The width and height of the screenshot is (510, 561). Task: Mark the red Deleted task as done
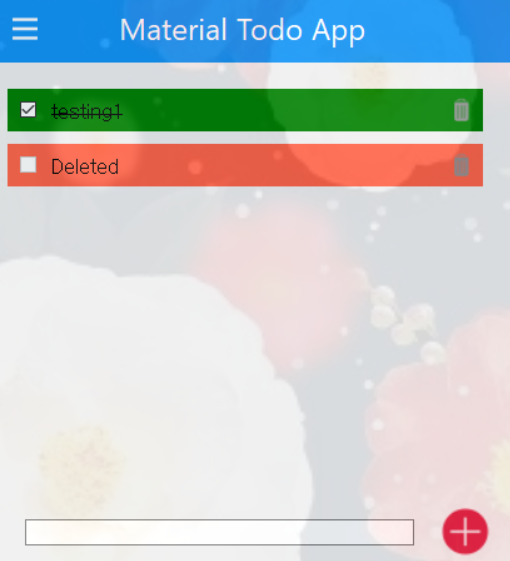[x=28, y=165]
